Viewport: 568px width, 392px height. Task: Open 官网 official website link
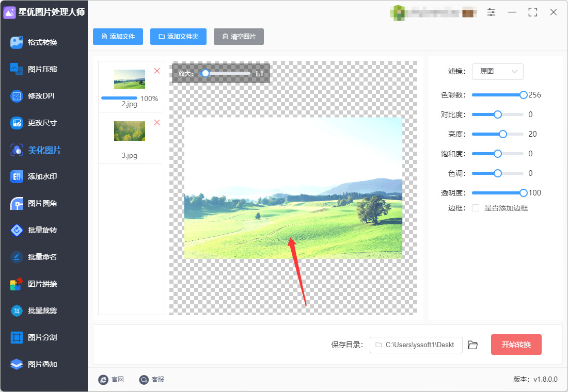(x=111, y=379)
